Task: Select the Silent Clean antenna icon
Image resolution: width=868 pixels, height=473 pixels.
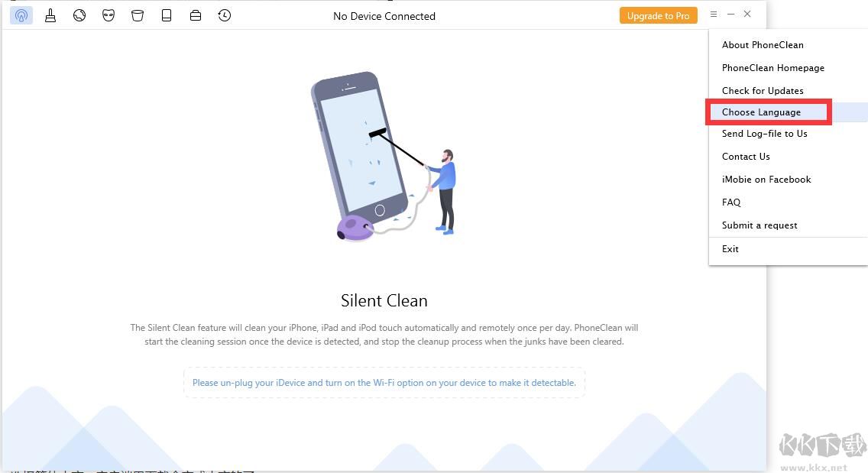Action: pyautogui.click(x=21, y=15)
